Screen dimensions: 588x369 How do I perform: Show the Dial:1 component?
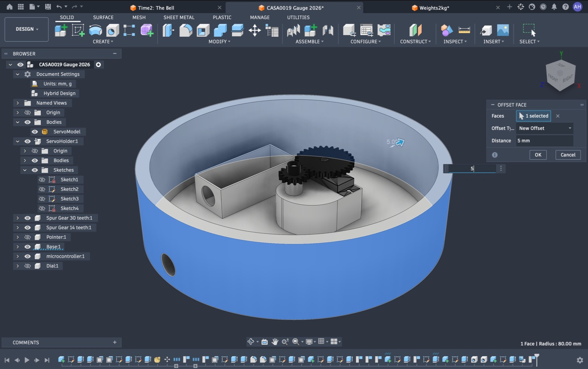click(27, 266)
